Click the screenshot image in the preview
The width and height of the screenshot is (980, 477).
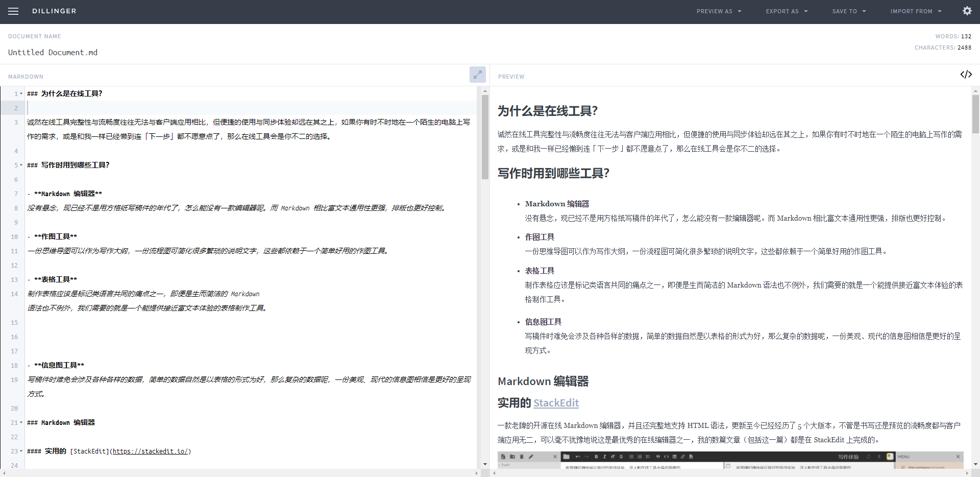pos(730,460)
